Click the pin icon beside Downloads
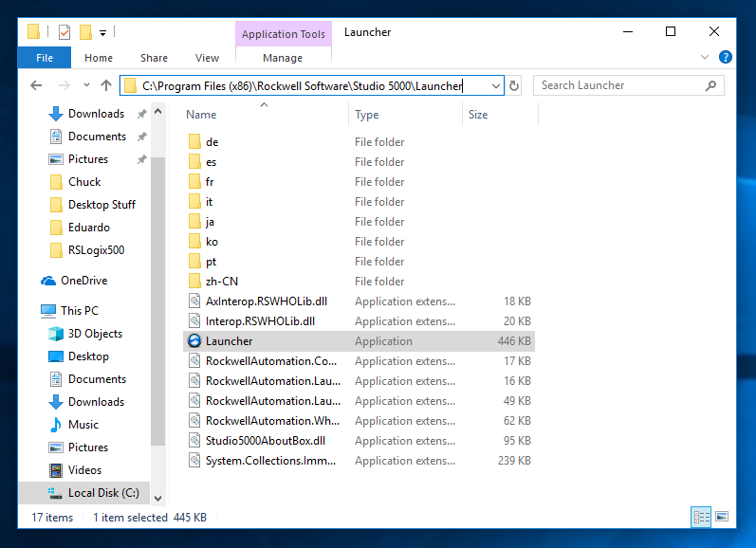 [141, 114]
